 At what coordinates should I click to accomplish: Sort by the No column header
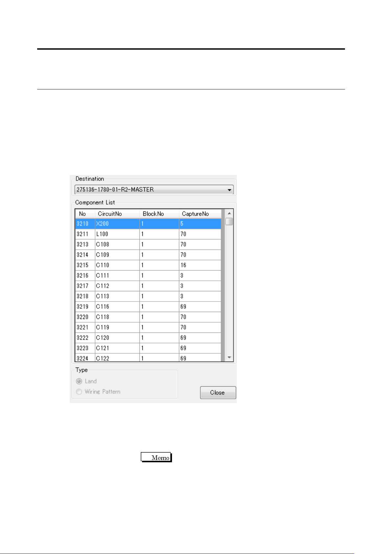coord(85,214)
